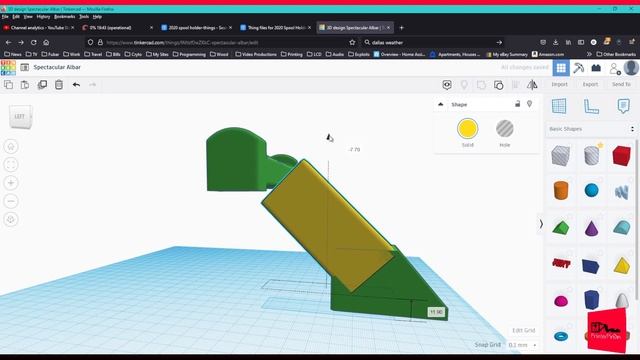Switch to the 2020 spool holder things tab
Image resolution: width=640 pixels, height=360 pixels.
point(197,27)
